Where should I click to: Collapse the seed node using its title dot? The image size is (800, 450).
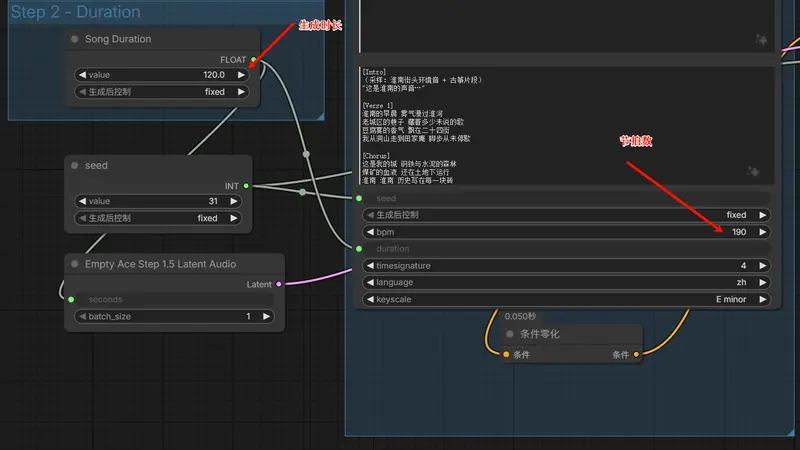(74, 165)
